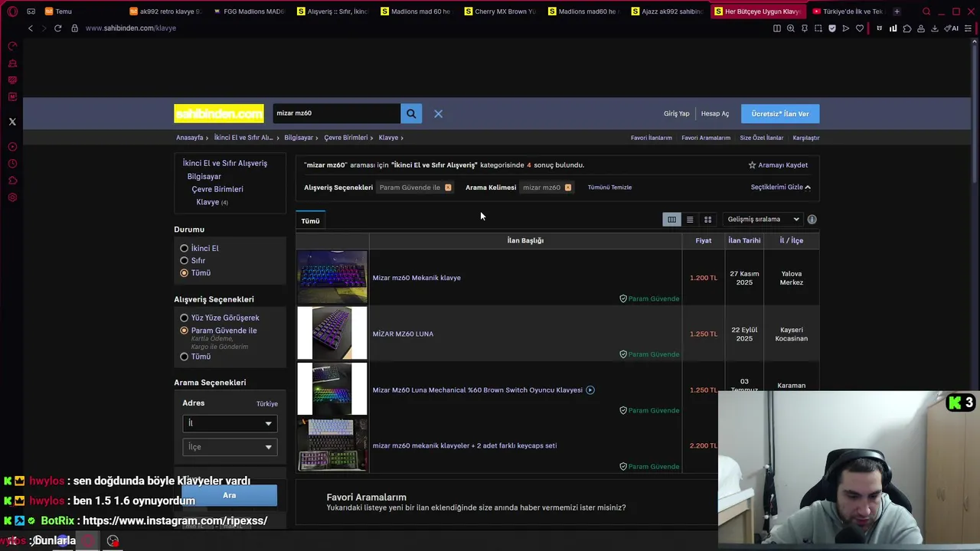
Task: Select Tümü radio under Durumu
Action: click(x=184, y=273)
